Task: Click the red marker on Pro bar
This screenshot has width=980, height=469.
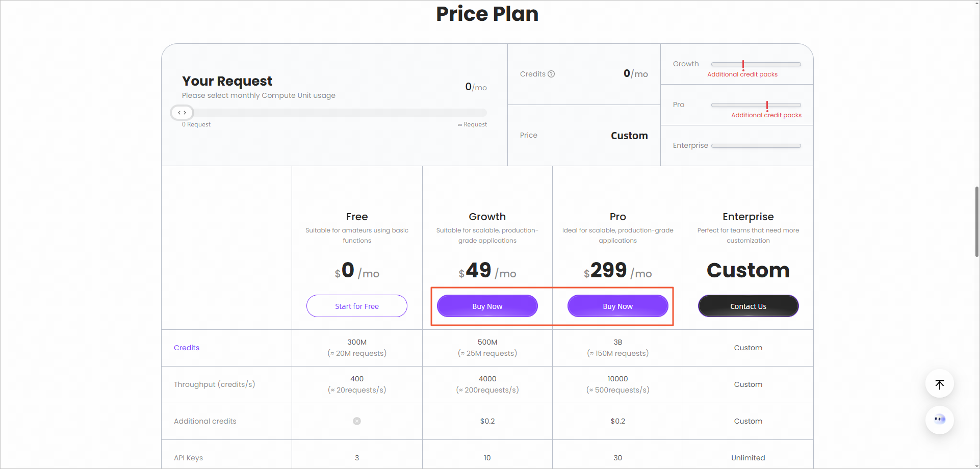Action: pos(767,106)
